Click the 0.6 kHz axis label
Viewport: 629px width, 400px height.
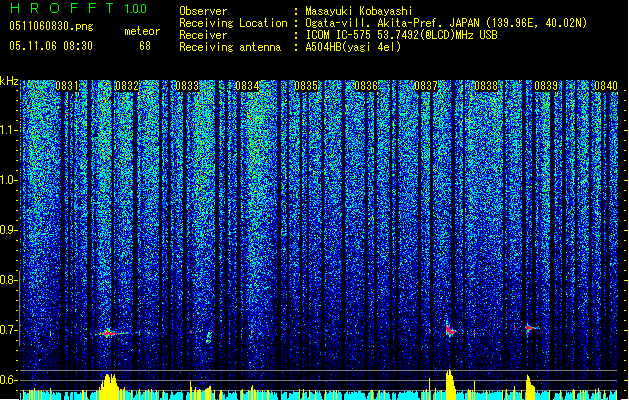(x=9, y=380)
